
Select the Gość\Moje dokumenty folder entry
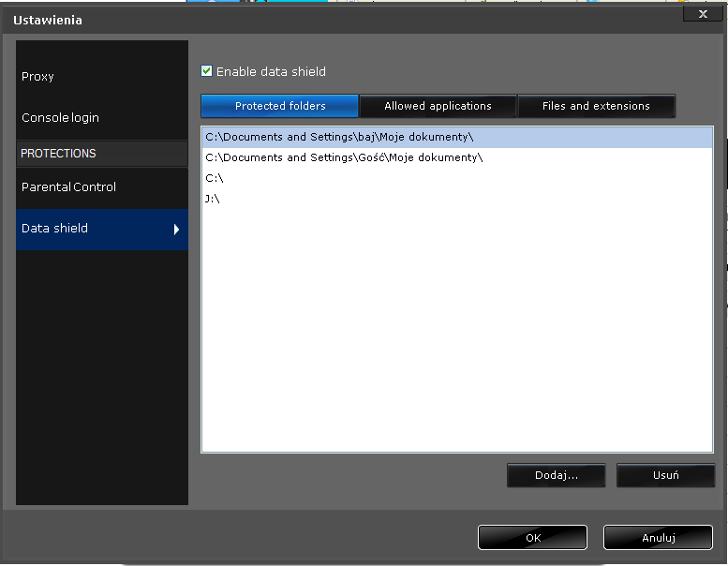pyautogui.click(x=343, y=157)
